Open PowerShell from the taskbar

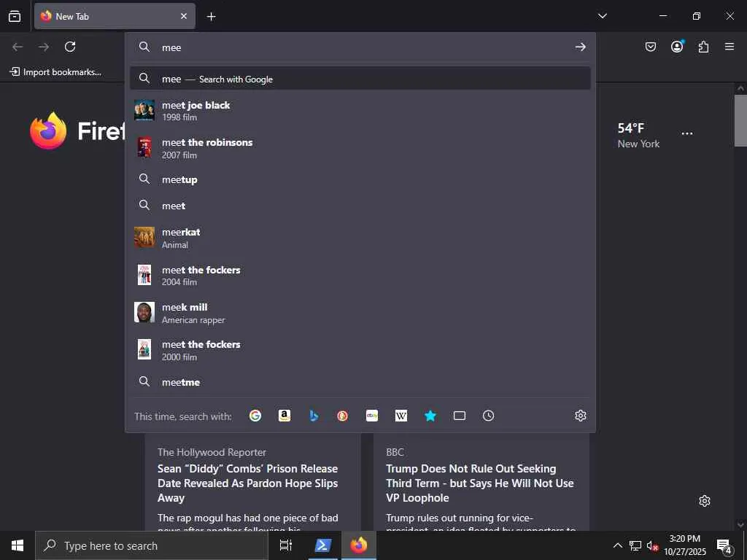(322, 545)
